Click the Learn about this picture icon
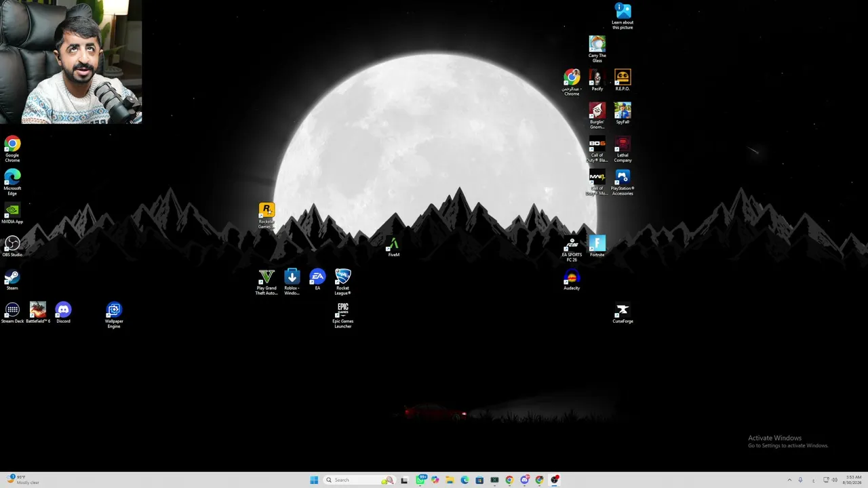This screenshot has width=868, height=488. tap(623, 16)
